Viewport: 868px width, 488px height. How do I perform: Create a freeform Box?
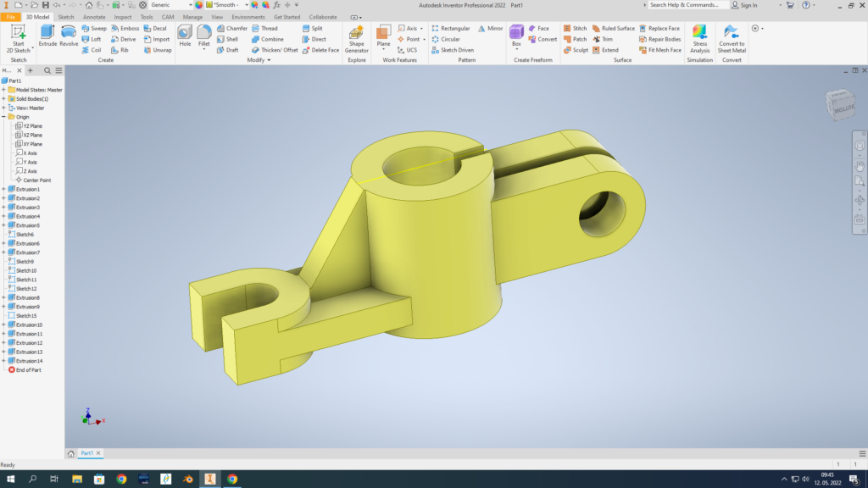[516, 36]
